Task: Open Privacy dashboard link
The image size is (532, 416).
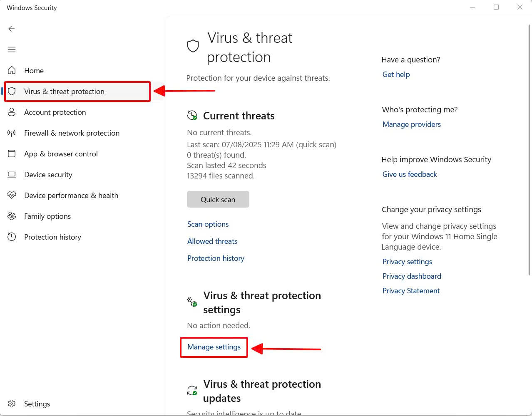Action: click(412, 276)
